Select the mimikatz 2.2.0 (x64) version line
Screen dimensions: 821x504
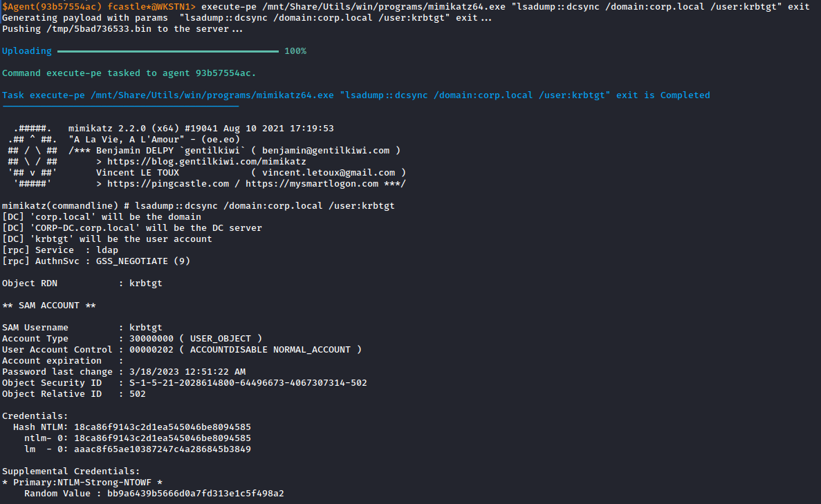pyautogui.click(x=201, y=129)
